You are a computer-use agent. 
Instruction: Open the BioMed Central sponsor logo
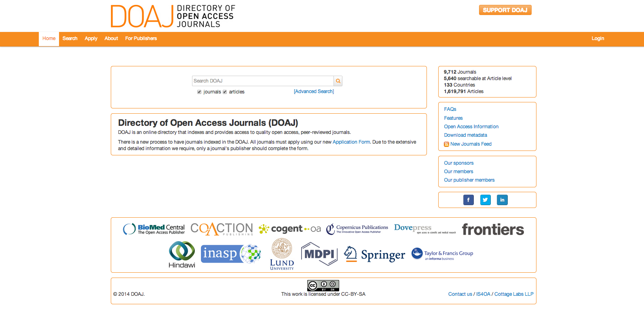pos(154,229)
